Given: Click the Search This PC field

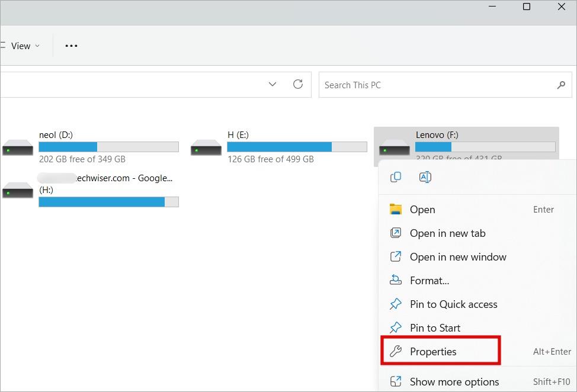Looking at the screenshot, I should [x=445, y=85].
